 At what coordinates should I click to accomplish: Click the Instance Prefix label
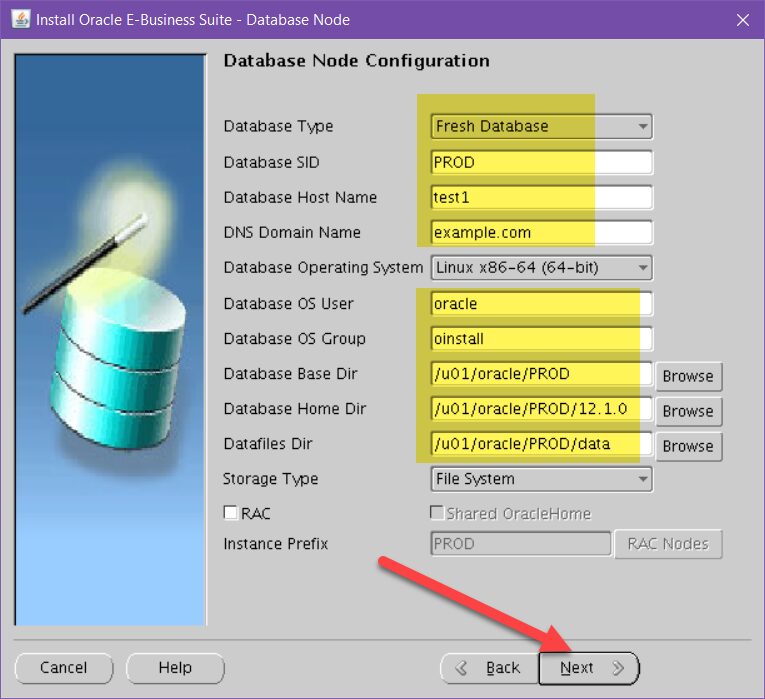point(276,543)
